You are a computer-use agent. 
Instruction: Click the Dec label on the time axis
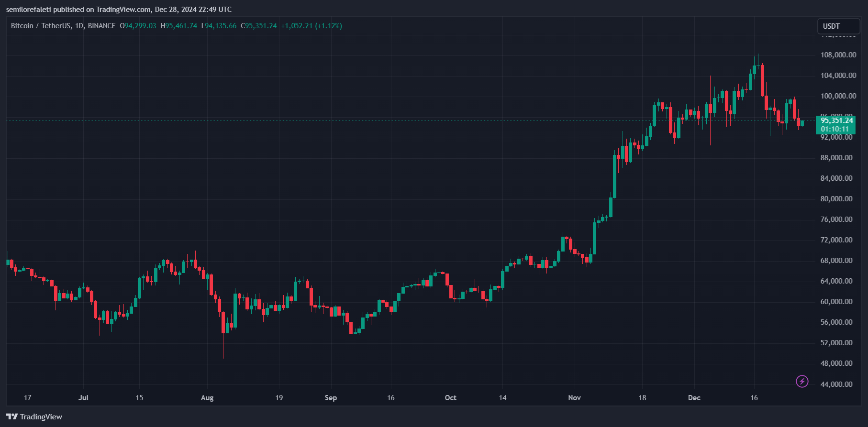(694, 398)
